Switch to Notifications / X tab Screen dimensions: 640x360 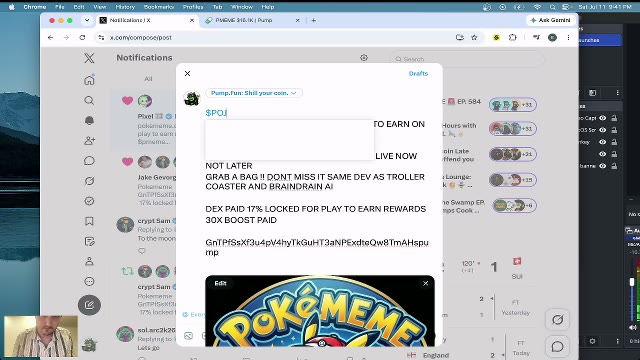(146, 20)
